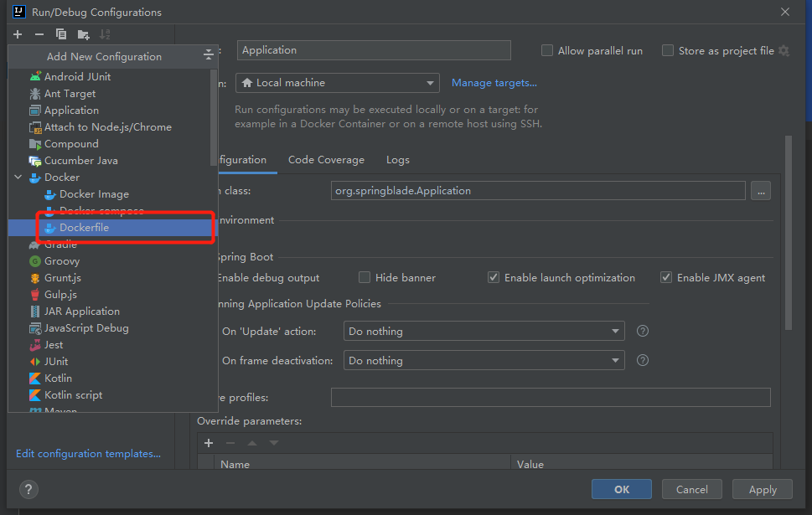The height and width of the screenshot is (515, 812).
Task: Enable Store as project file checkbox
Action: pos(668,51)
